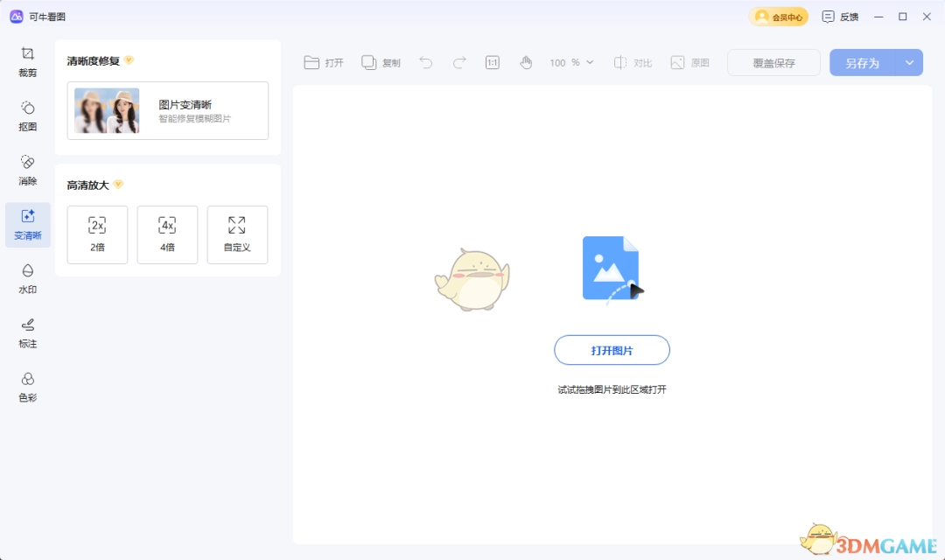Select the 图片变清晰 repair card
The image size is (945, 560).
tap(167, 110)
